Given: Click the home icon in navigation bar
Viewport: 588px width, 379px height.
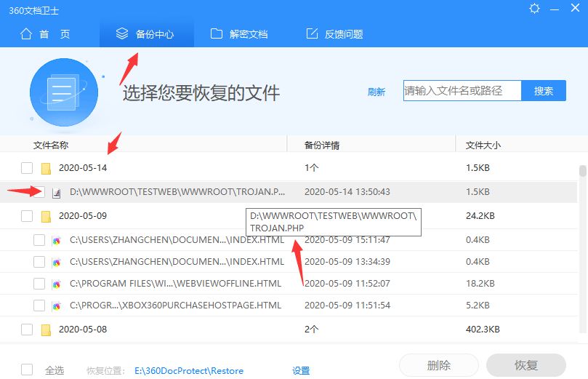Looking at the screenshot, I should (x=26, y=34).
